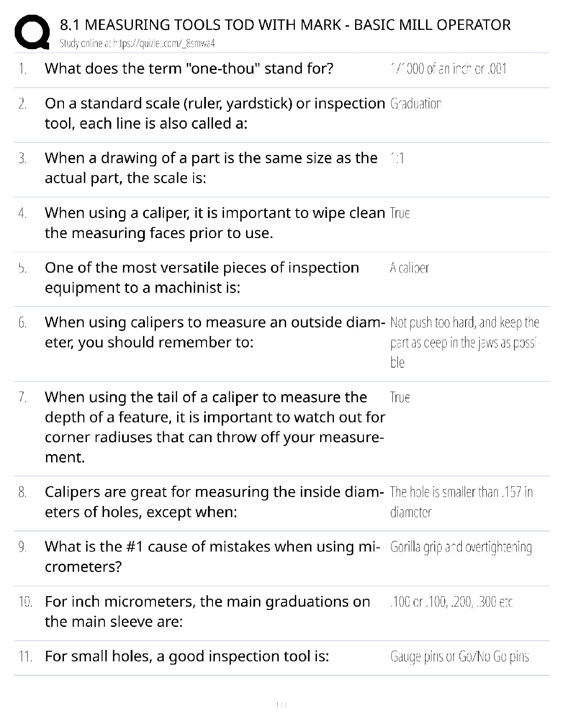Click the "A caliper" answer
563x728 pixels.
coord(409,268)
